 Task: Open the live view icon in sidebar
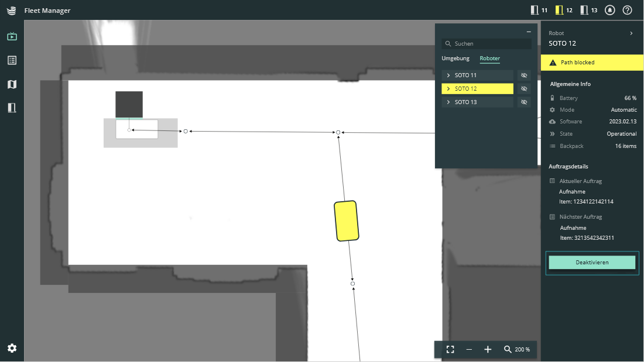click(x=12, y=36)
